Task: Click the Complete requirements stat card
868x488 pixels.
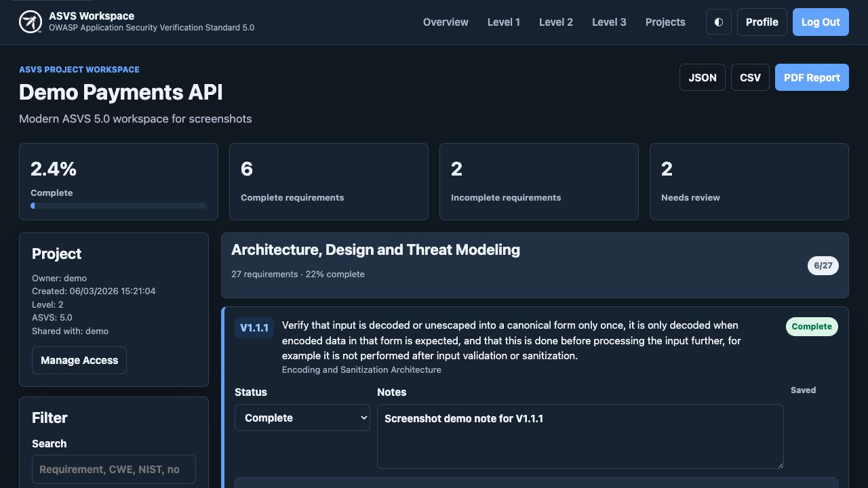Action: pos(329,182)
